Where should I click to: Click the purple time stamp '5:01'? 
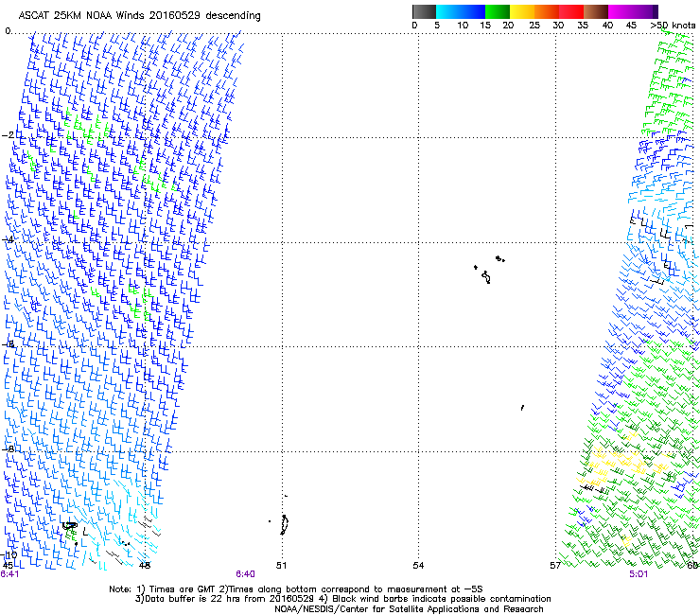click(639, 574)
